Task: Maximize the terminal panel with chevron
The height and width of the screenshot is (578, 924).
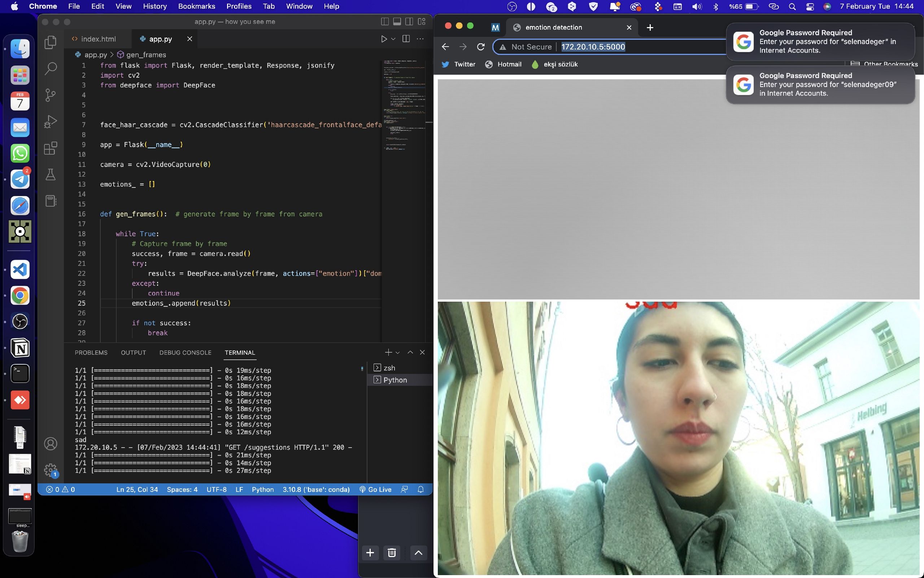Action: coord(410,352)
